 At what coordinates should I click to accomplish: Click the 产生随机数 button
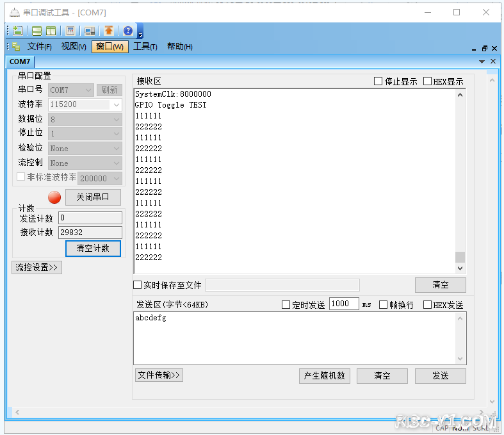click(324, 376)
